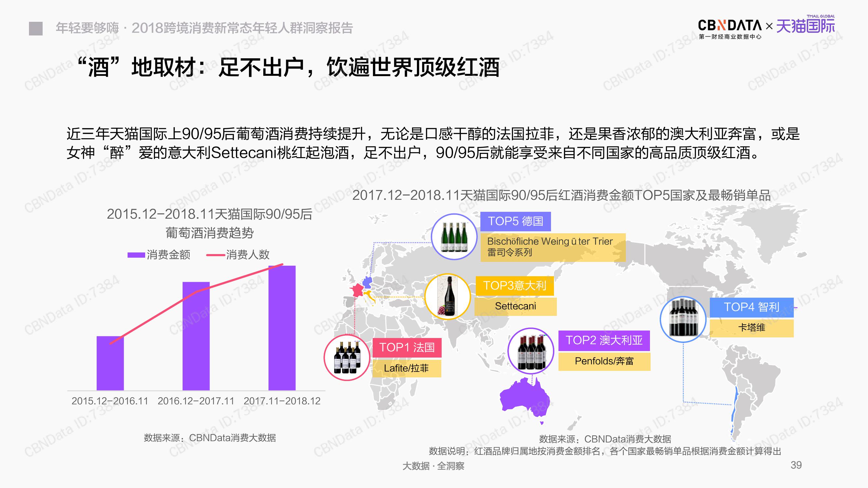
Task: Click the Penfolds wine bottles circle image
Action: 531,351
